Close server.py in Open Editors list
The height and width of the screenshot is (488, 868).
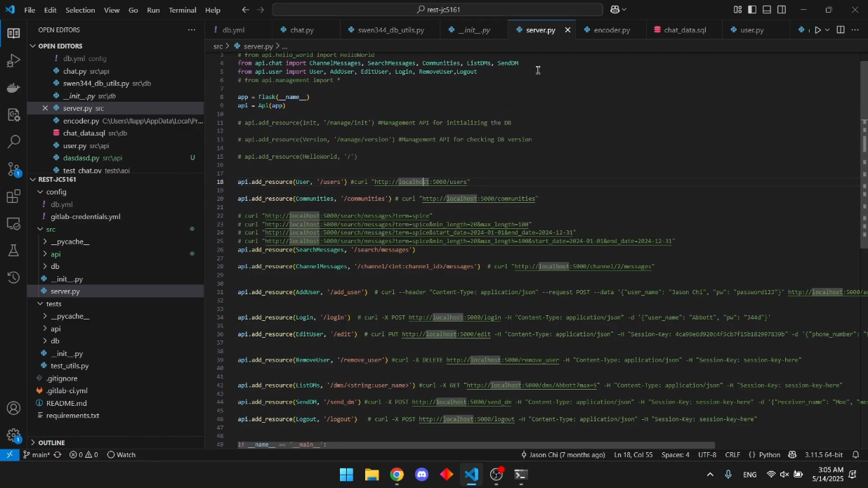coord(45,108)
